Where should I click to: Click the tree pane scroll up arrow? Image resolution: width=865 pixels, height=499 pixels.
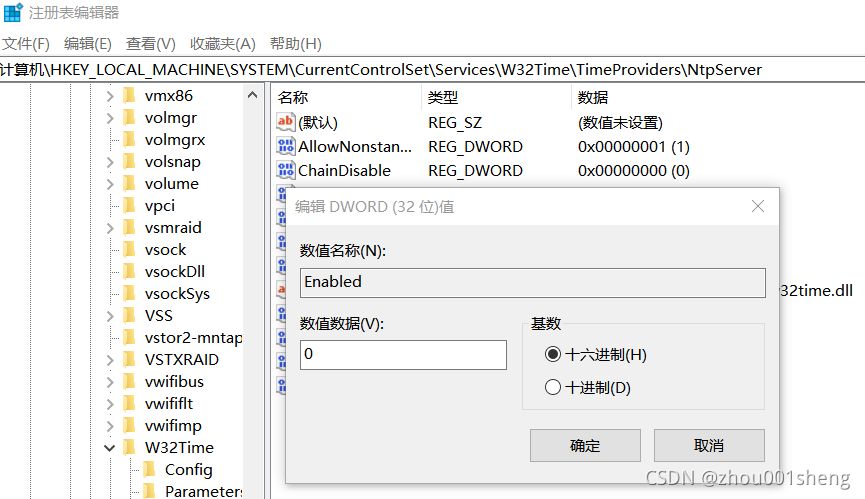[x=252, y=95]
